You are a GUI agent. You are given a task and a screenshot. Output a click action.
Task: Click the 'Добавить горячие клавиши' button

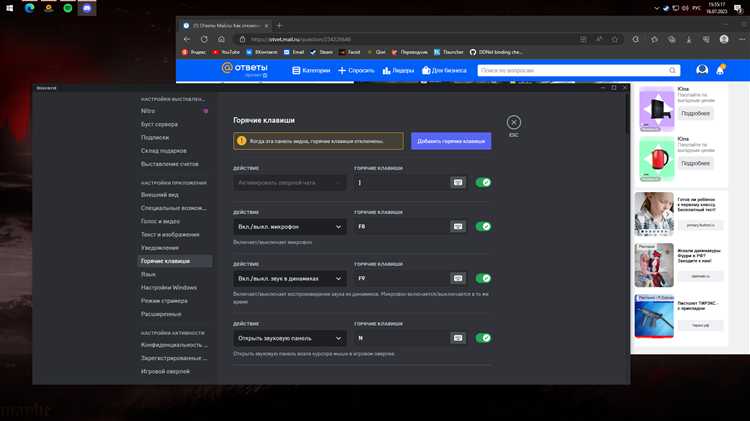451,141
